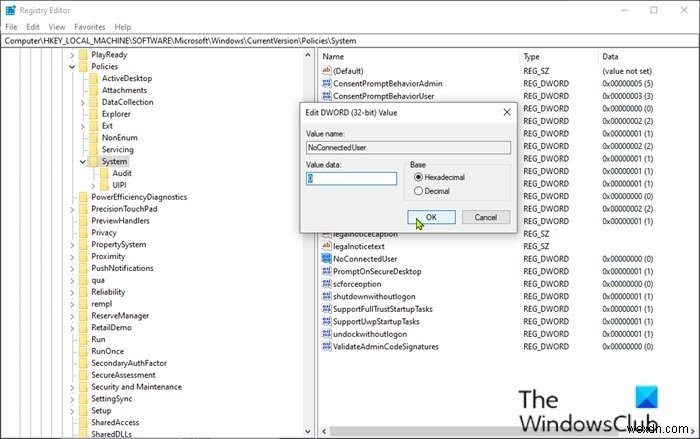
Task: Open the Help menu
Action: coord(122,27)
